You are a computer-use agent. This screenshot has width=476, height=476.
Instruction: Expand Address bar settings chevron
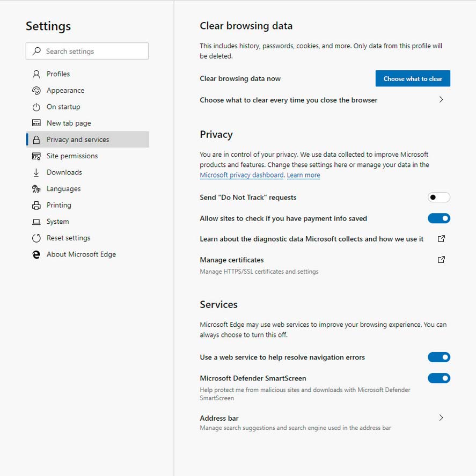tap(441, 418)
